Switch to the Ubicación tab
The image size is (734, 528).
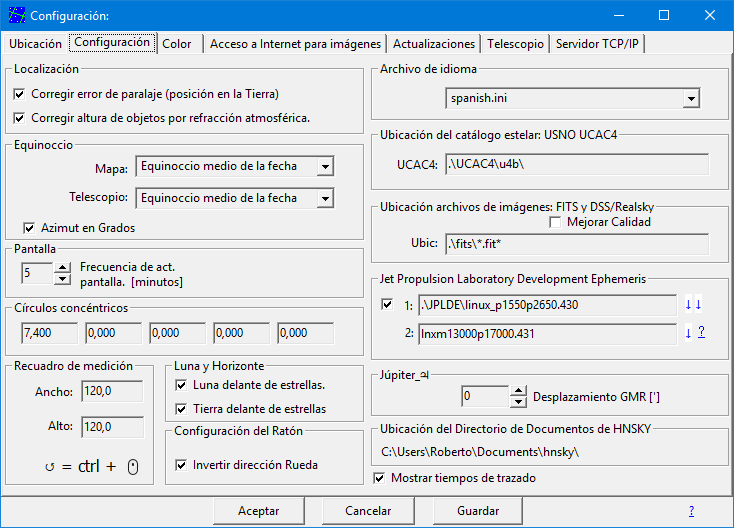[x=35, y=44]
